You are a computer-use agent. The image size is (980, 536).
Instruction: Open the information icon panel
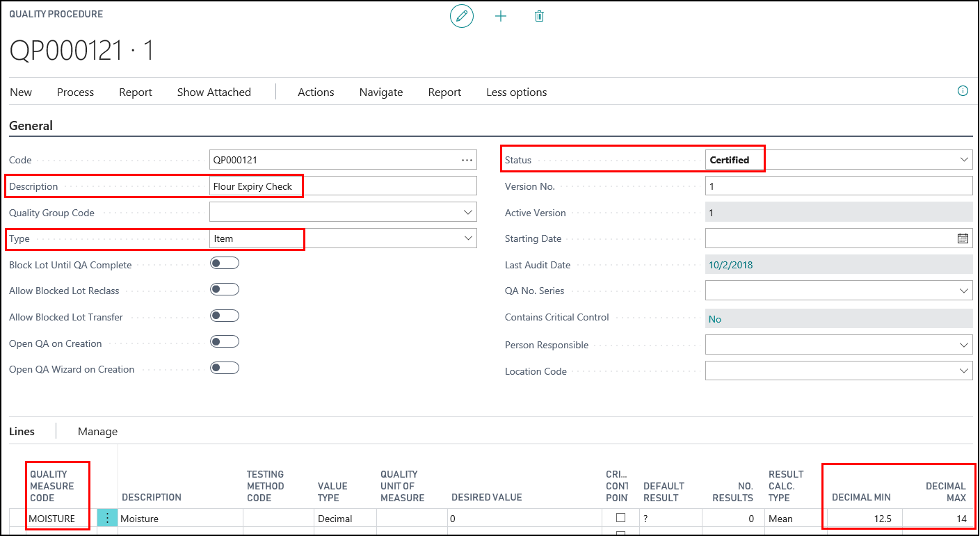tap(963, 91)
